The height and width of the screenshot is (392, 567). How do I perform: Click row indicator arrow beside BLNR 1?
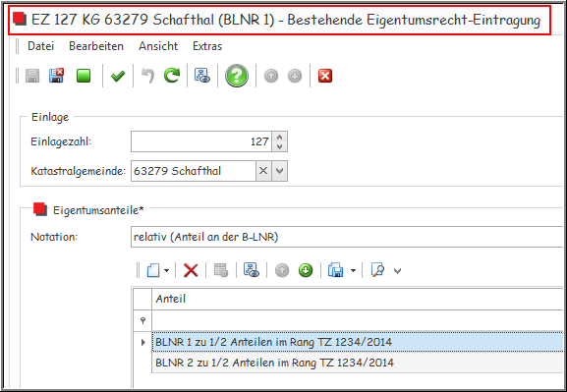pos(142,342)
